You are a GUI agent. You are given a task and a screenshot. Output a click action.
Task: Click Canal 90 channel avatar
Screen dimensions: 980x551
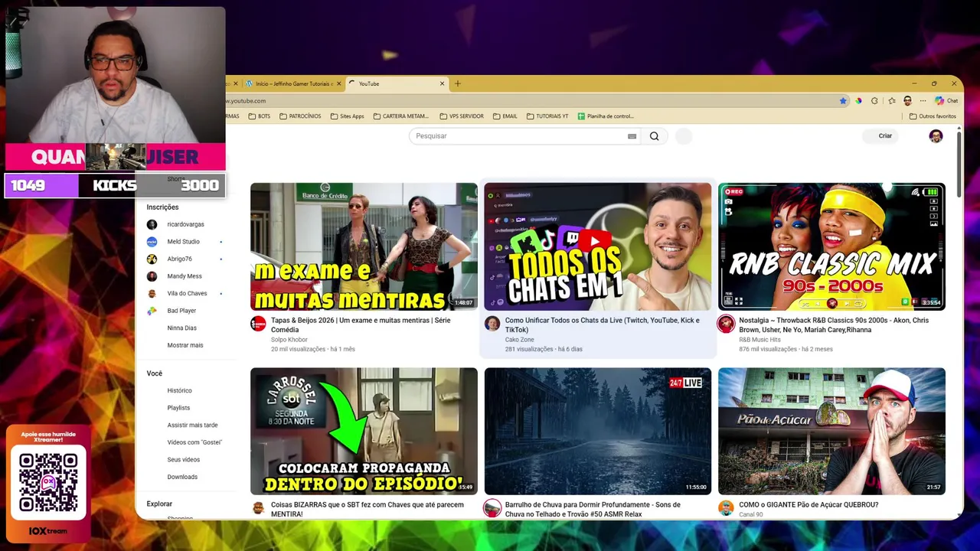(726, 508)
